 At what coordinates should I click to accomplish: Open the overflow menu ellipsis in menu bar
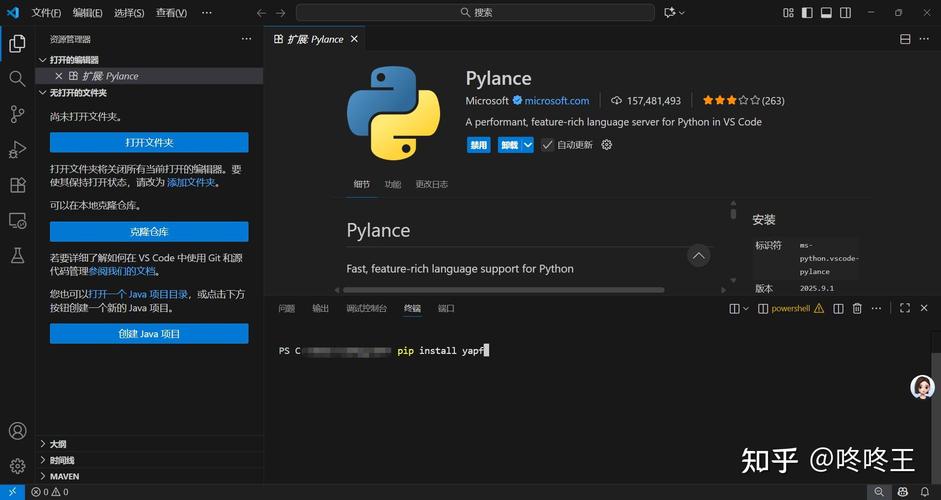coord(206,13)
